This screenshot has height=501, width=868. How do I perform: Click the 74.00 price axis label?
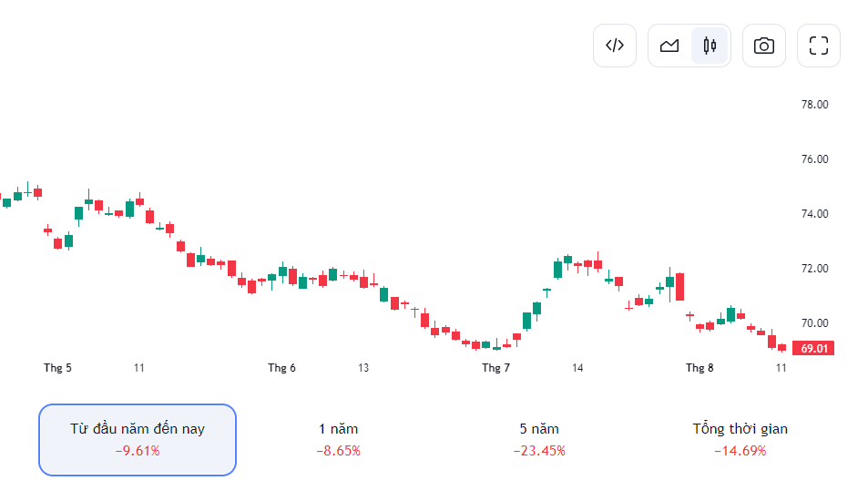tap(814, 214)
